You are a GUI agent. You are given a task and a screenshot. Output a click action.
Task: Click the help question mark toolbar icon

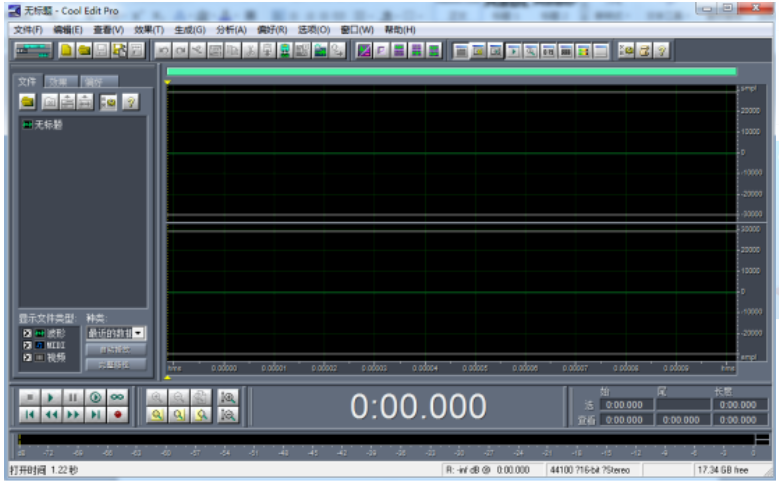pyautogui.click(x=661, y=50)
